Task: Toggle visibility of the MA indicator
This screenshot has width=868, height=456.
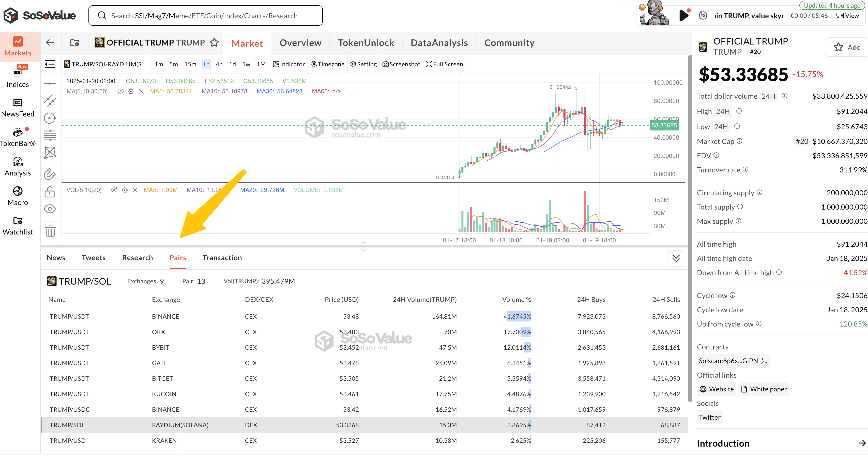Action: (x=120, y=91)
